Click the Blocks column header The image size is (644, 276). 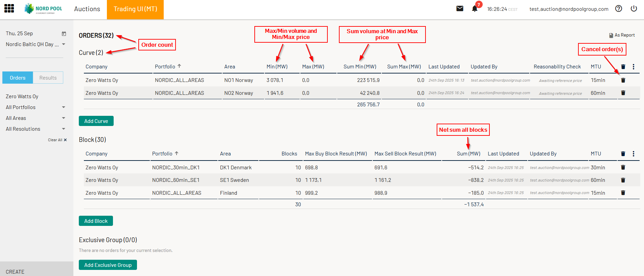coord(289,154)
